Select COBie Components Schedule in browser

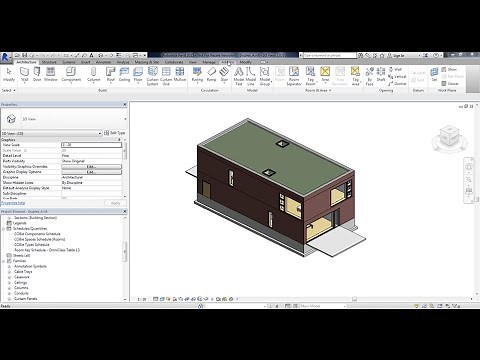pyautogui.click(x=37, y=234)
